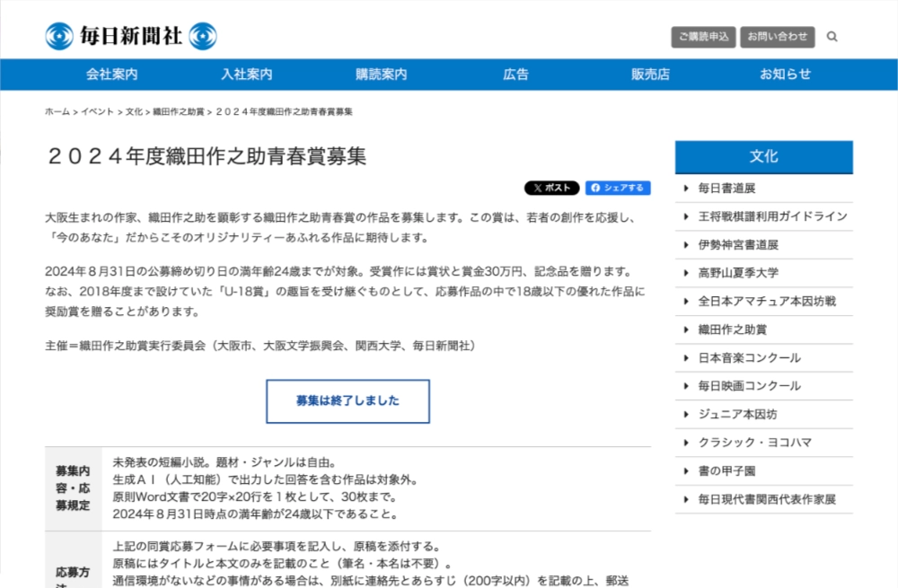Viewport: 898px width, 588px height.
Task: Click the Facebook シェアする button
Action: [618, 188]
